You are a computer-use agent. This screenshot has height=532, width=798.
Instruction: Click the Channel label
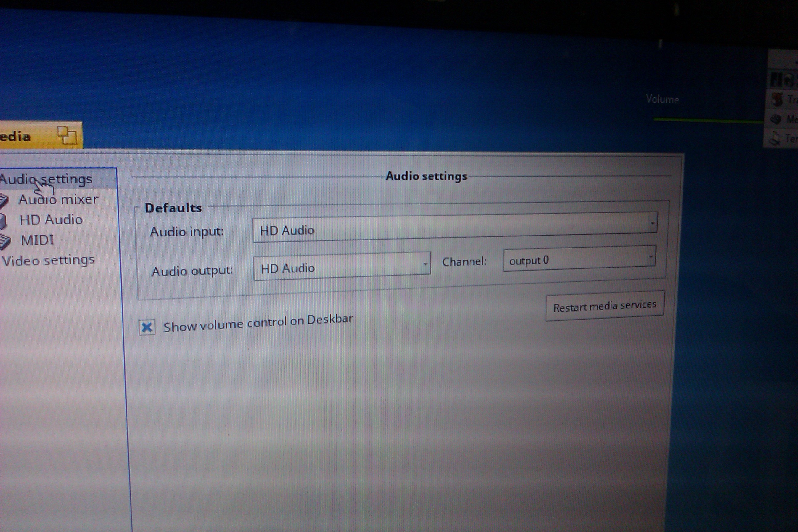point(464,261)
